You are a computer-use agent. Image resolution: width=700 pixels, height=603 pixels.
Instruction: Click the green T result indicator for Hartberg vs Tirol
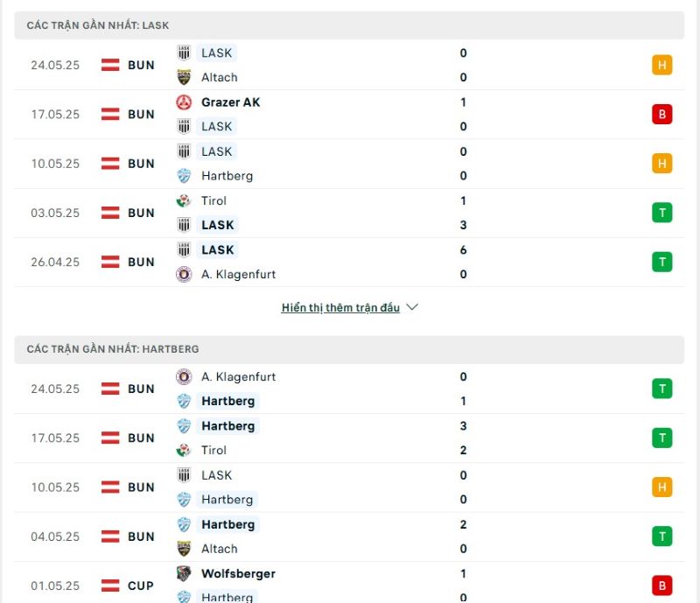[662, 438]
